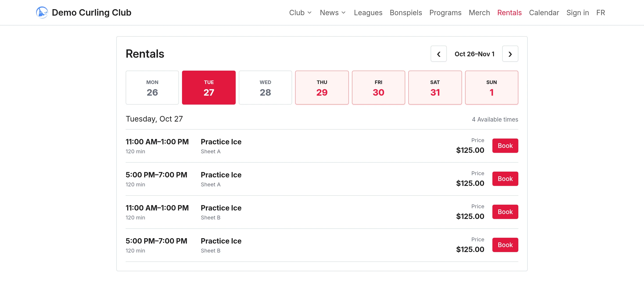The width and height of the screenshot is (644, 286).
Task: Select Sunday 1 day tile
Action: pos(491,87)
